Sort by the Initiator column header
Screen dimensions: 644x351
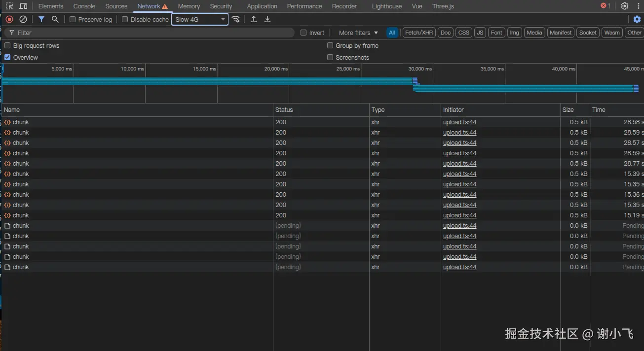pyautogui.click(x=500, y=109)
